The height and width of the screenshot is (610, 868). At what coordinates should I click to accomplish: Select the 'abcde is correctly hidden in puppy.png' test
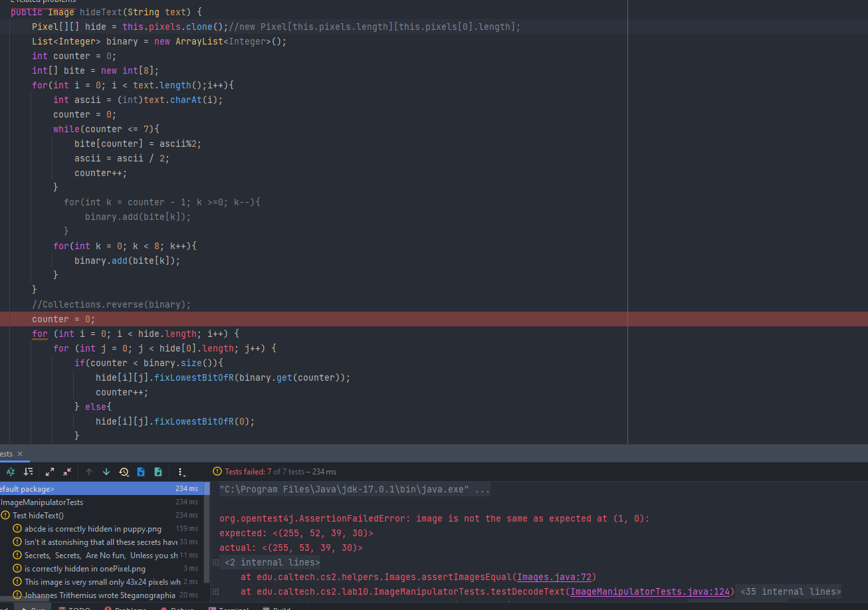point(92,529)
